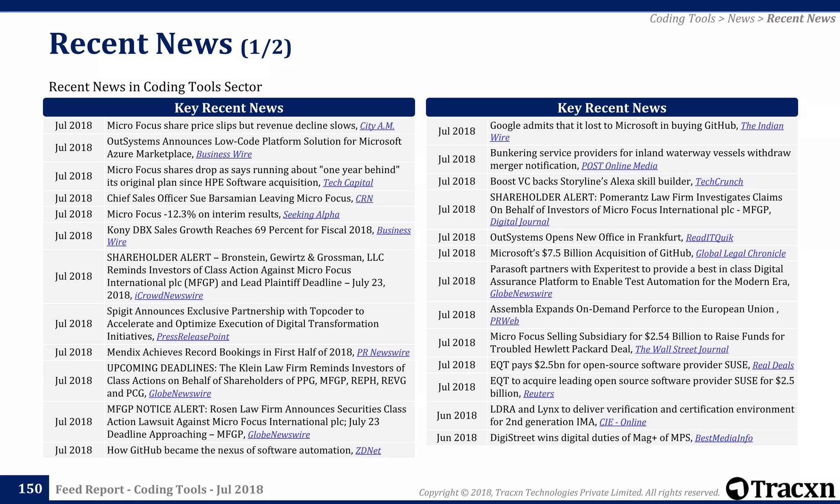Open GlobeNewswire link for Klein Law Firm item

(x=180, y=394)
